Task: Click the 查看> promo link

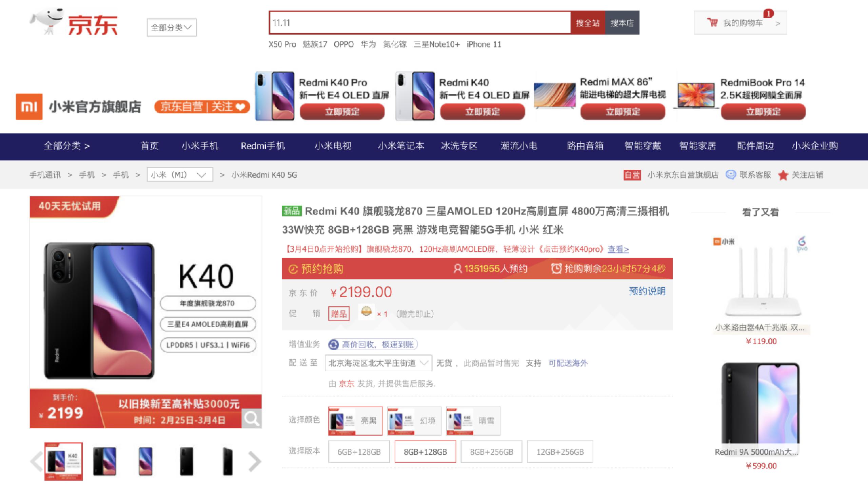Action: tap(618, 249)
